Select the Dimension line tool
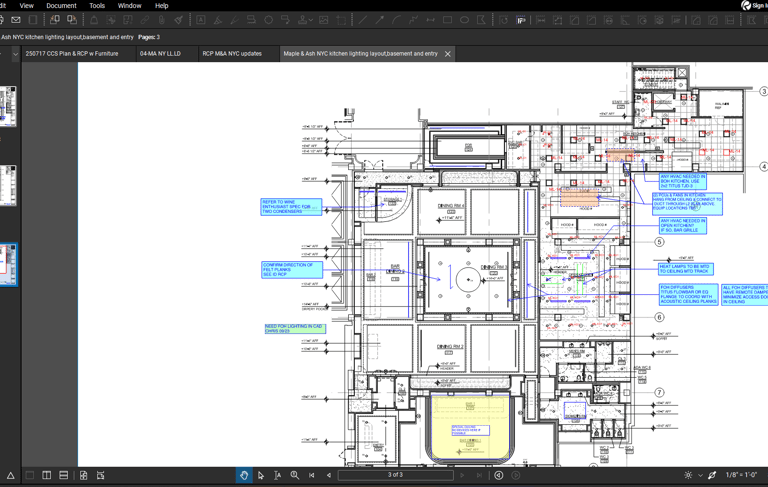The image size is (768, 487). [430, 20]
